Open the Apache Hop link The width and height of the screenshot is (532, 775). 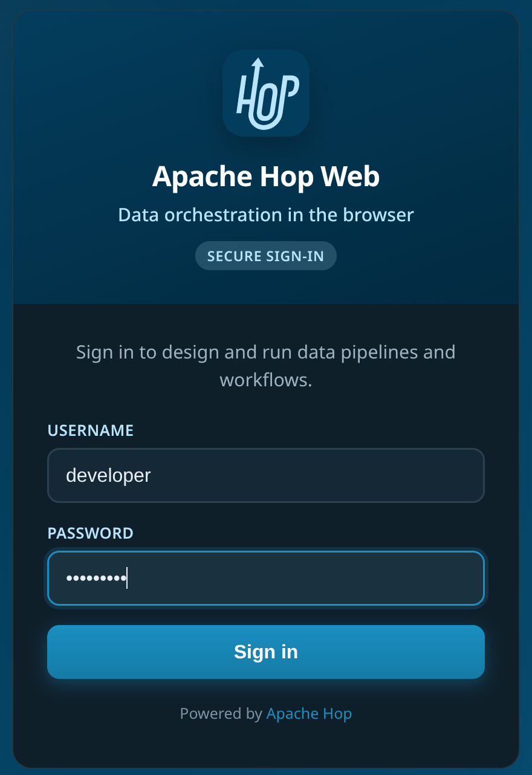(x=309, y=713)
